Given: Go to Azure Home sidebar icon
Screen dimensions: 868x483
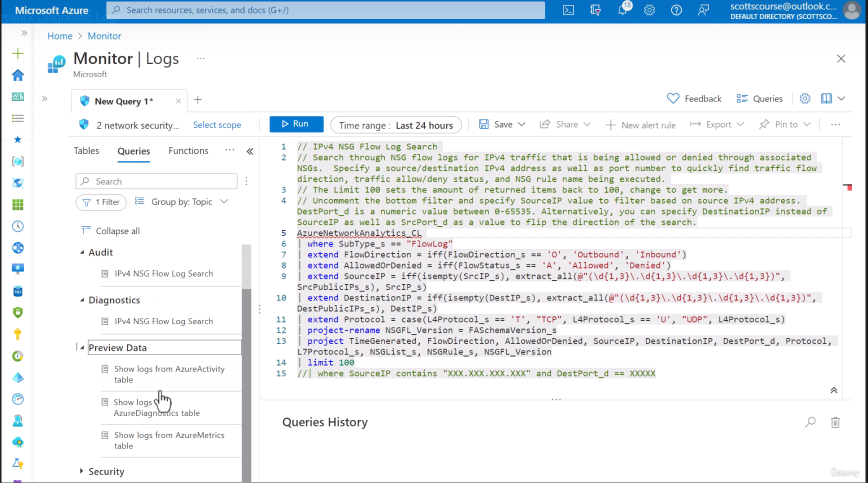Looking at the screenshot, I should pyautogui.click(x=17, y=75).
